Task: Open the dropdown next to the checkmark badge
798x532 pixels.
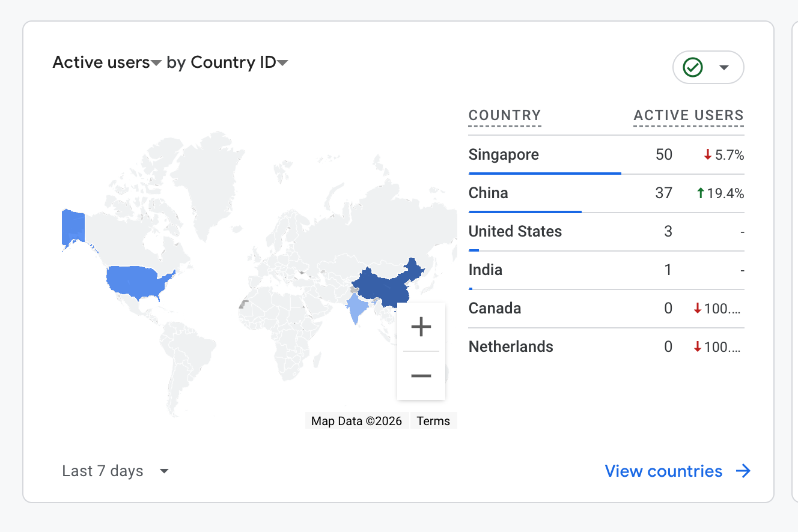Action: [x=724, y=67]
